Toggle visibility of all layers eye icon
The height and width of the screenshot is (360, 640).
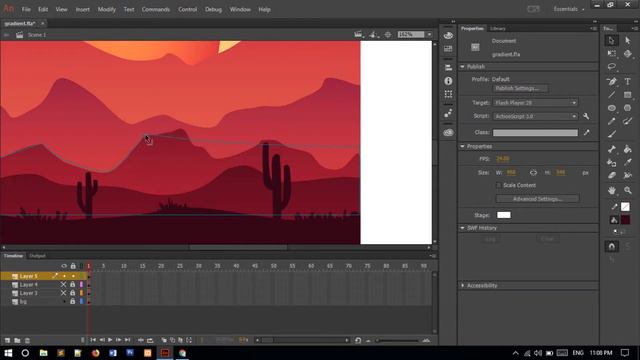[x=64, y=266]
